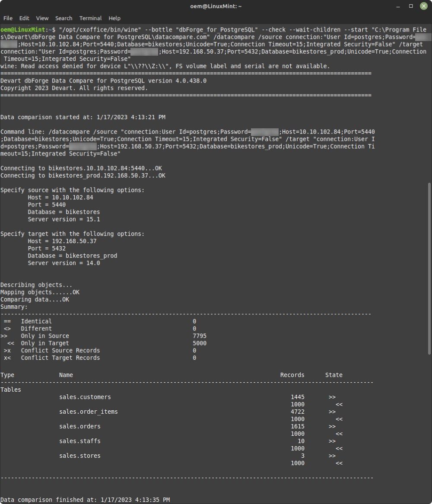Minimize the terminal window
The image size is (432, 504).
tap(398, 6)
